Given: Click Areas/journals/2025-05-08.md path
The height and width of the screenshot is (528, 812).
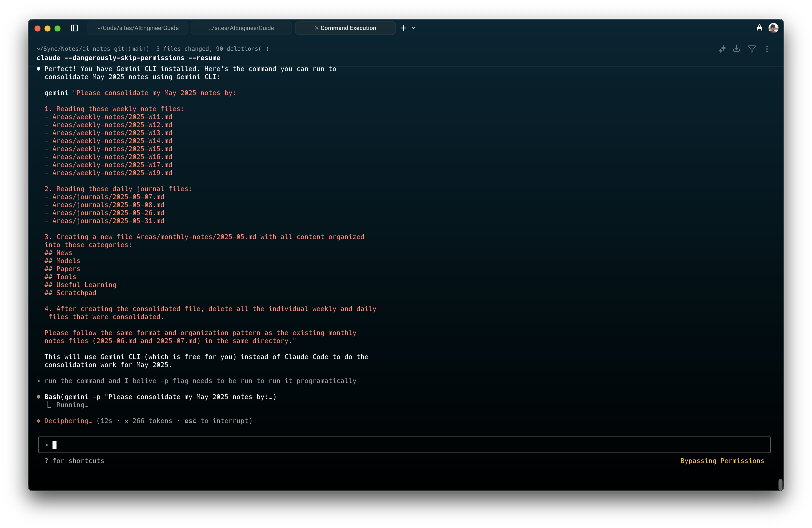Looking at the screenshot, I should pyautogui.click(x=108, y=205).
